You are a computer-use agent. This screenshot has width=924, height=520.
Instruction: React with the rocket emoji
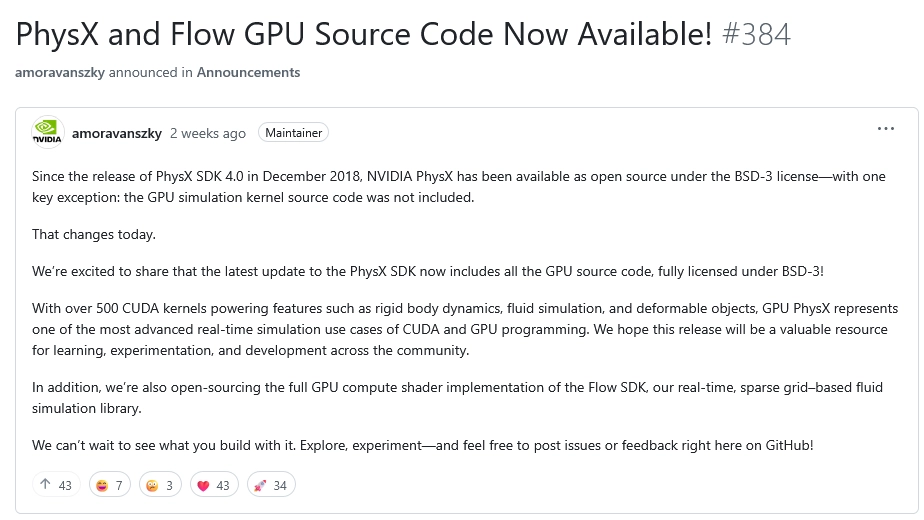point(270,485)
